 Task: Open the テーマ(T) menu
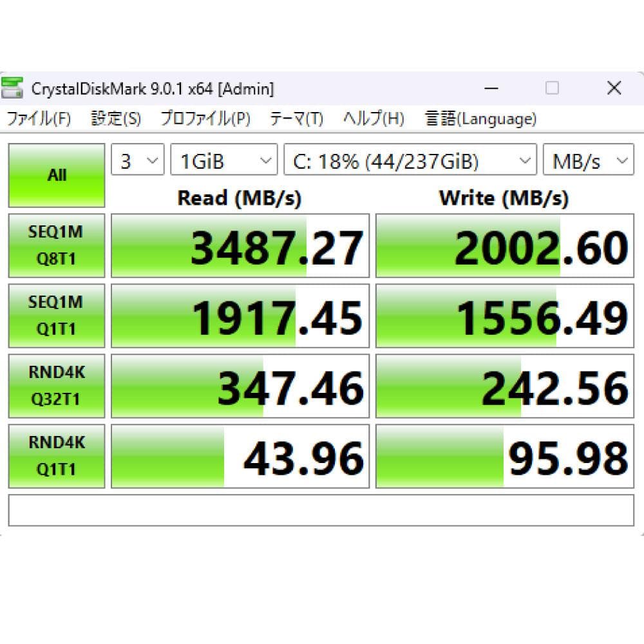tap(296, 118)
